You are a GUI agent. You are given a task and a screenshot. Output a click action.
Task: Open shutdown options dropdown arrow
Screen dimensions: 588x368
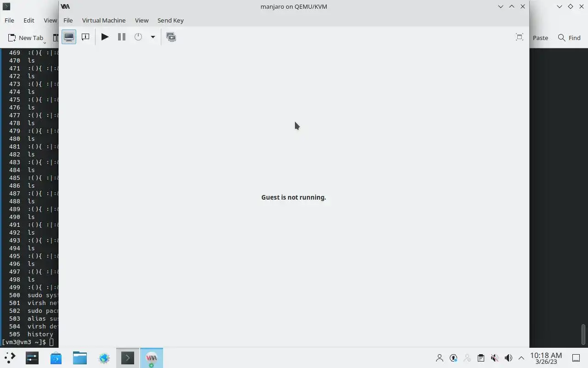[x=153, y=37]
